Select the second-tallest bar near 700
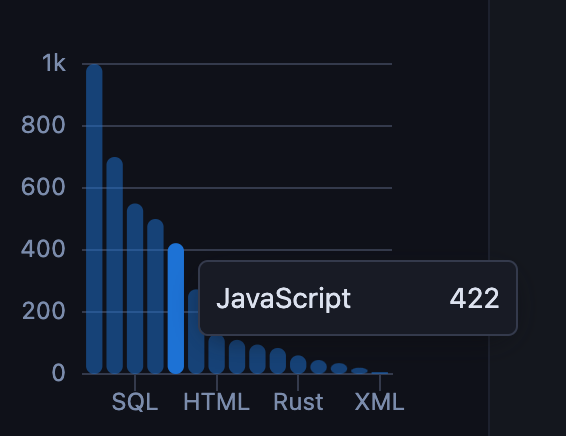Image resolution: width=566 pixels, height=436 pixels. click(114, 265)
